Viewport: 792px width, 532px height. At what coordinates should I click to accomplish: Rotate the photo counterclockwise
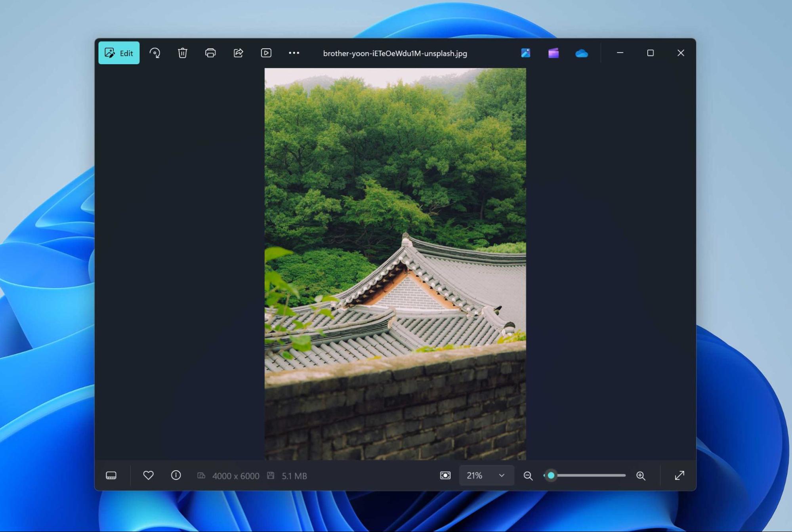(155, 53)
